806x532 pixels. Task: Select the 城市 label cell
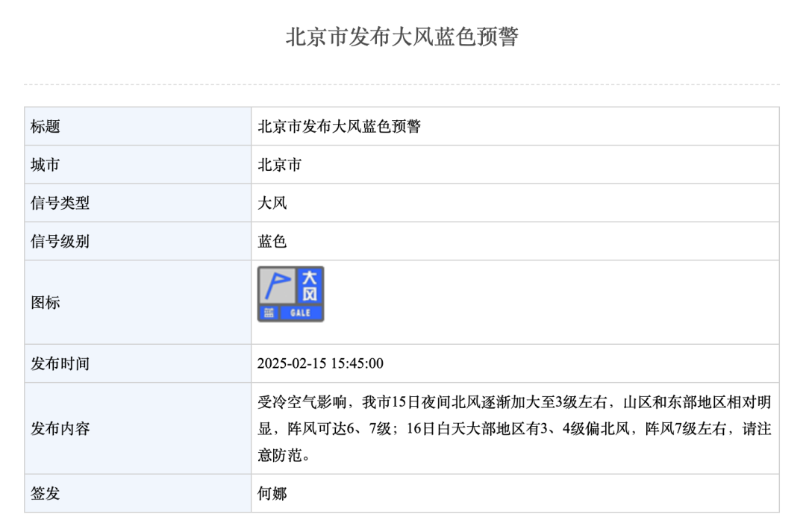(x=46, y=165)
